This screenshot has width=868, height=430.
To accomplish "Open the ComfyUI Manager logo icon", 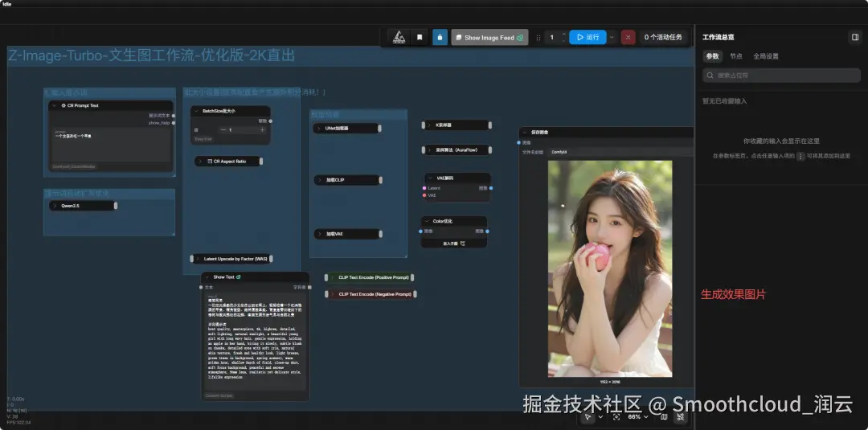I will click(x=399, y=37).
